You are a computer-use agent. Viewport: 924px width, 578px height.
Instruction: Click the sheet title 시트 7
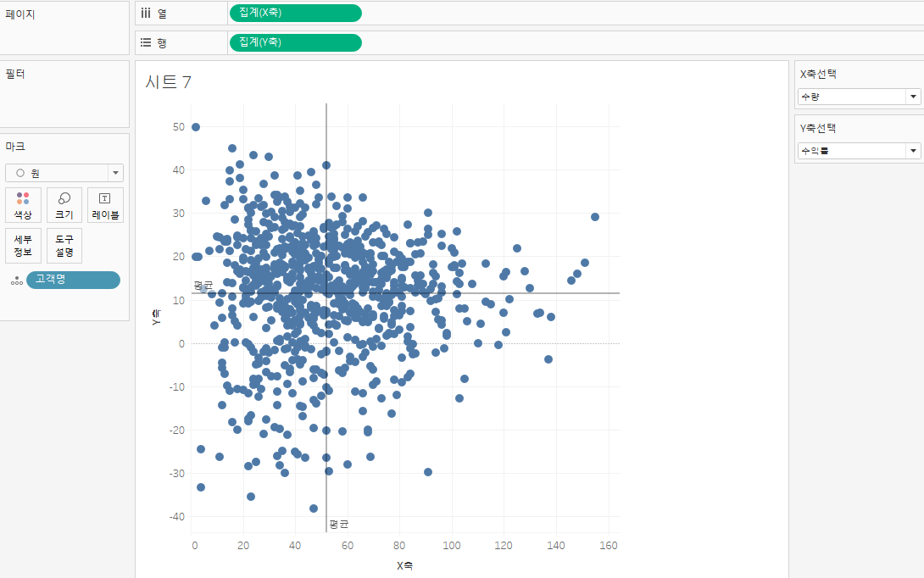point(169,82)
